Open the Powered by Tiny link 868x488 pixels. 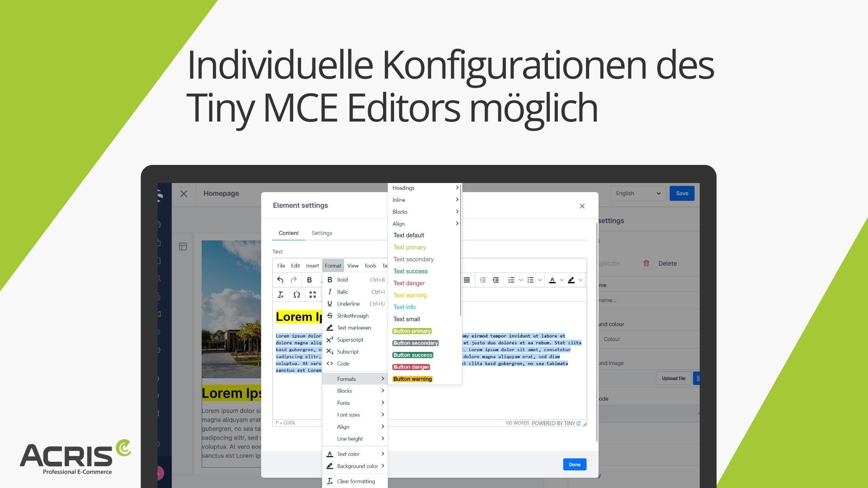pyautogui.click(x=556, y=423)
